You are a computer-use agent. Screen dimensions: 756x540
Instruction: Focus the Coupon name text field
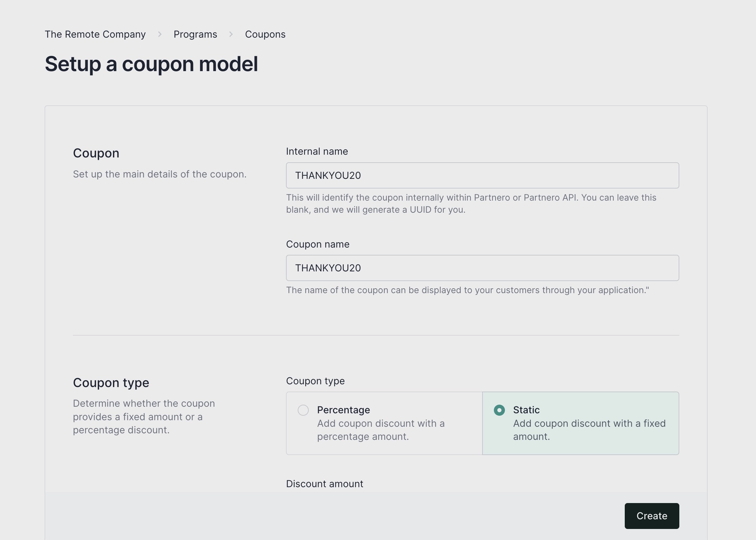pos(482,268)
